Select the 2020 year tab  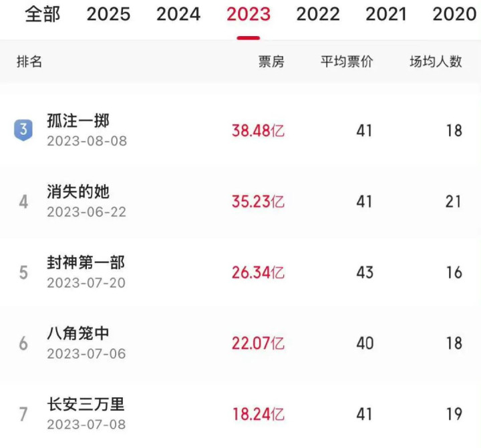pyautogui.click(x=455, y=14)
